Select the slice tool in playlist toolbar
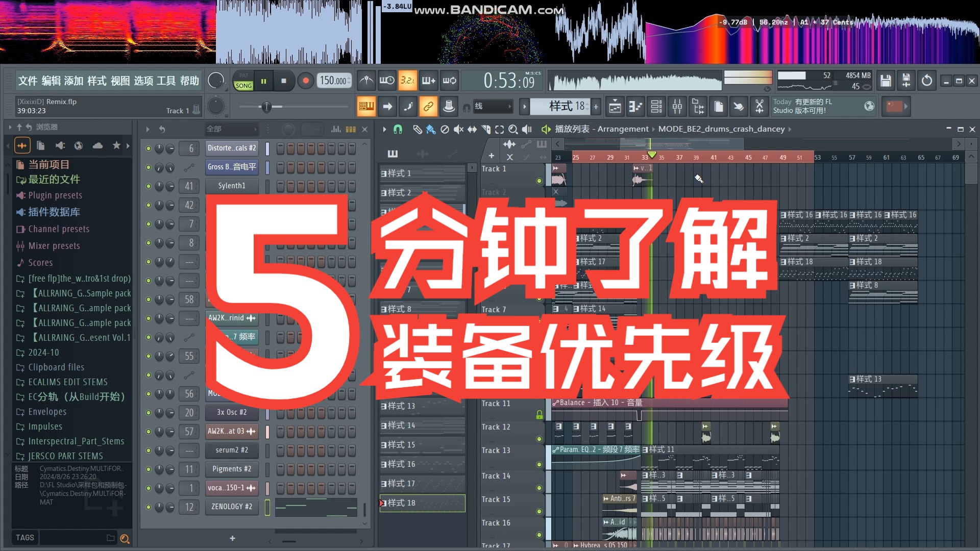Viewport: 980px width, 551px height. click(x=486, y=130)
